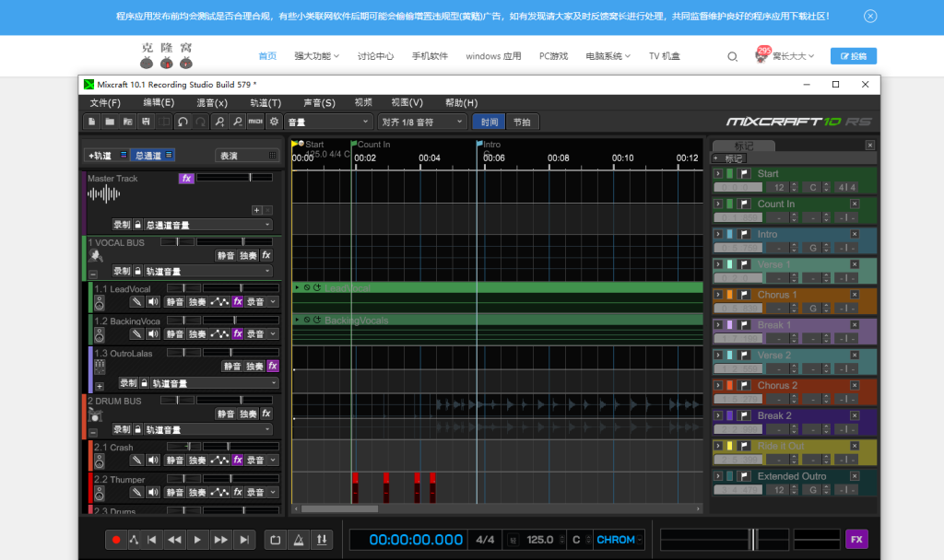Screen dimensions: 944x560
Task: Switch timeline to 节拍 (beats) mode
Action: [x=522, y=122]
